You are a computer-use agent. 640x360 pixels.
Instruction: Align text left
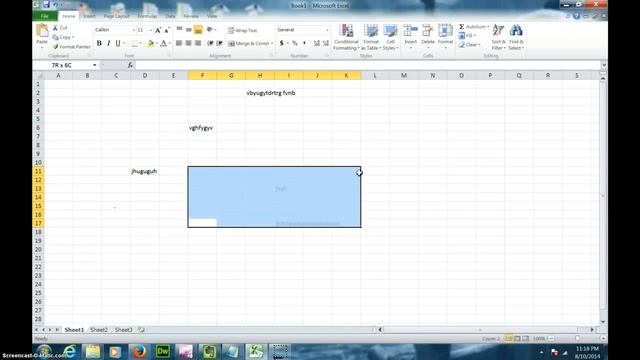point(179,43)
